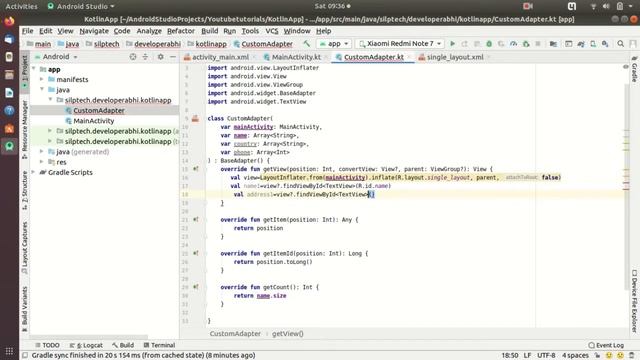The width and height of the screenshot is (640, 360).
Task: Open Project panel gear settings
Action: tap(160, 57)
